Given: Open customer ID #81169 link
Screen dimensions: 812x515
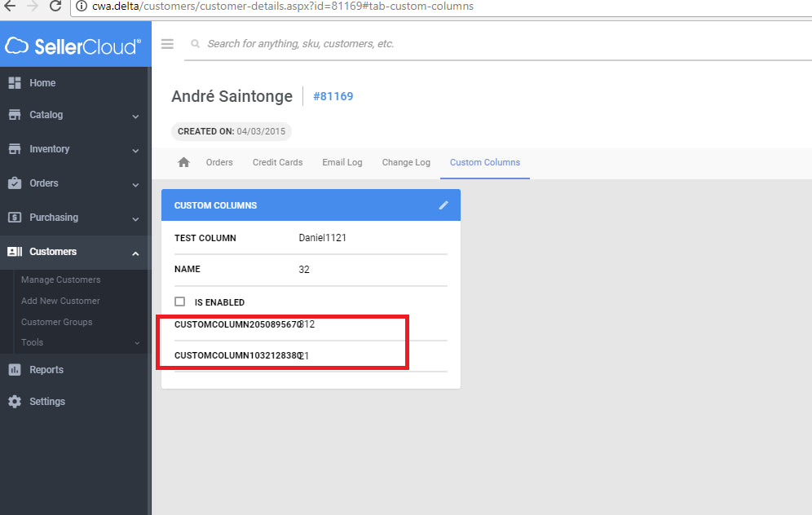Looking at the screenshot, I should (333, 96).
